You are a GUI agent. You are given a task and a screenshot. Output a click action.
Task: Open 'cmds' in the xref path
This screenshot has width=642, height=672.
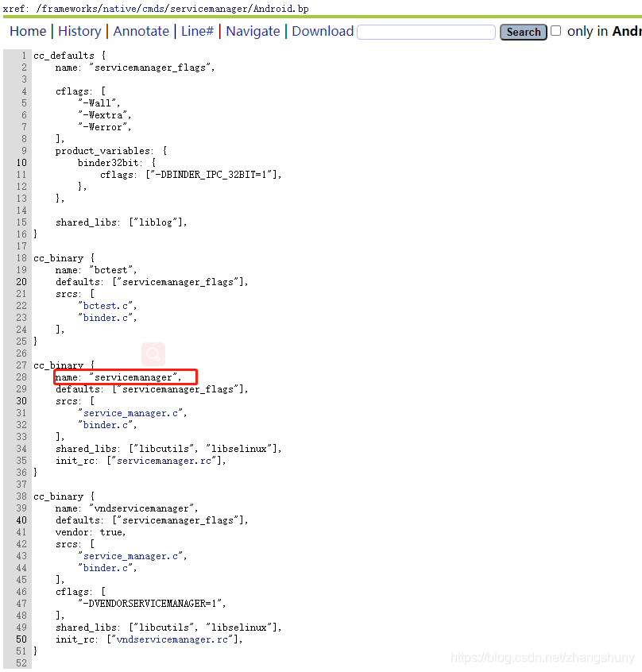coord(153,9)
